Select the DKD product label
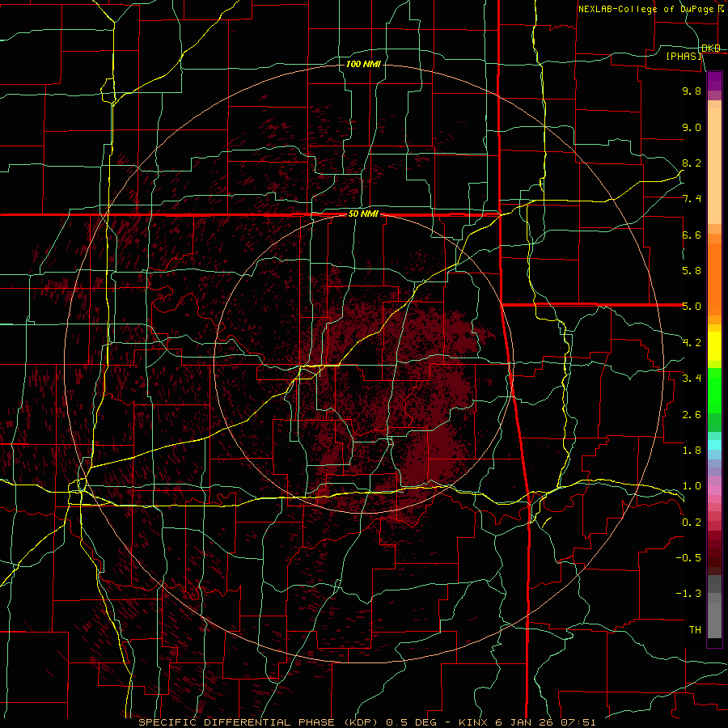This screenshot has height=728, width=728. (711, 49)
